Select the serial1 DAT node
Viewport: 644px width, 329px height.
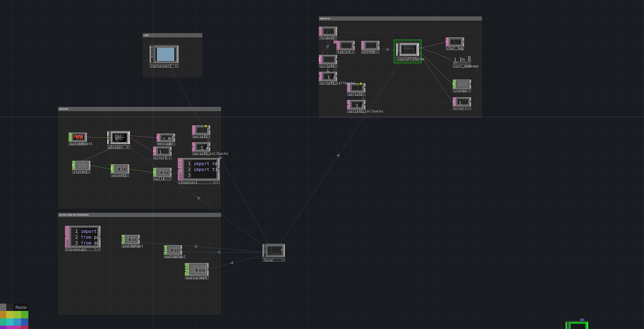coord(201,130)
